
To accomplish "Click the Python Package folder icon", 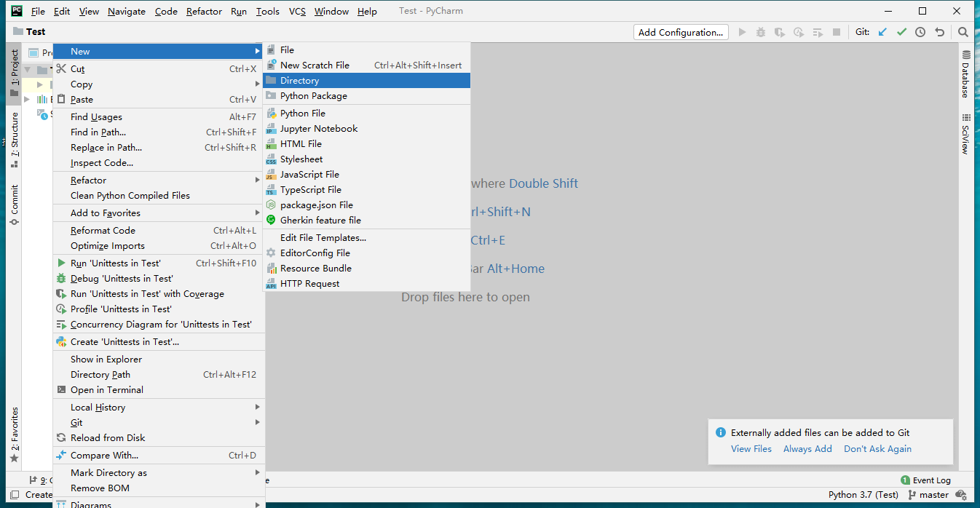I will [x=271, y=96].
